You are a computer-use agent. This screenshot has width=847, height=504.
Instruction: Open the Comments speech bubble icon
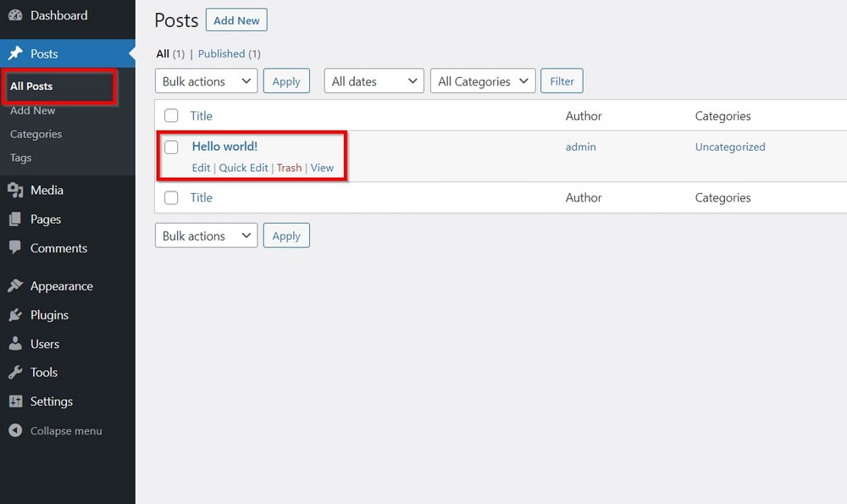coord(15,247)
